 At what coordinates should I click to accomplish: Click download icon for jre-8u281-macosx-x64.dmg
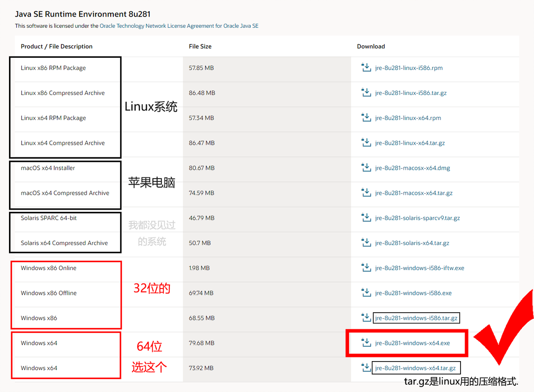pos(366,168)
